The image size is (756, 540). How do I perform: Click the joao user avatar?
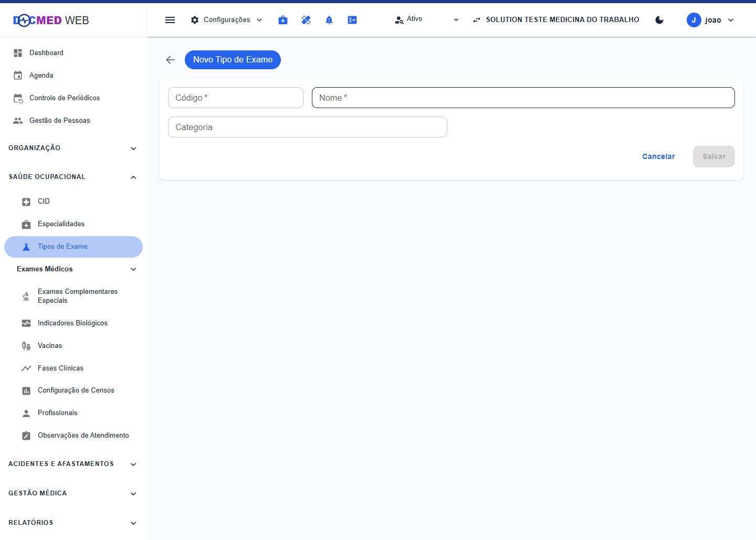pos(694,20)
